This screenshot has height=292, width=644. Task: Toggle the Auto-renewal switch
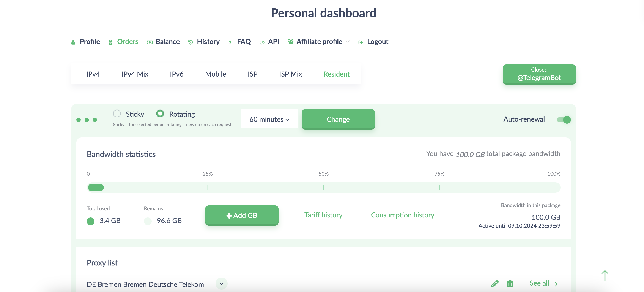(564, 120)
